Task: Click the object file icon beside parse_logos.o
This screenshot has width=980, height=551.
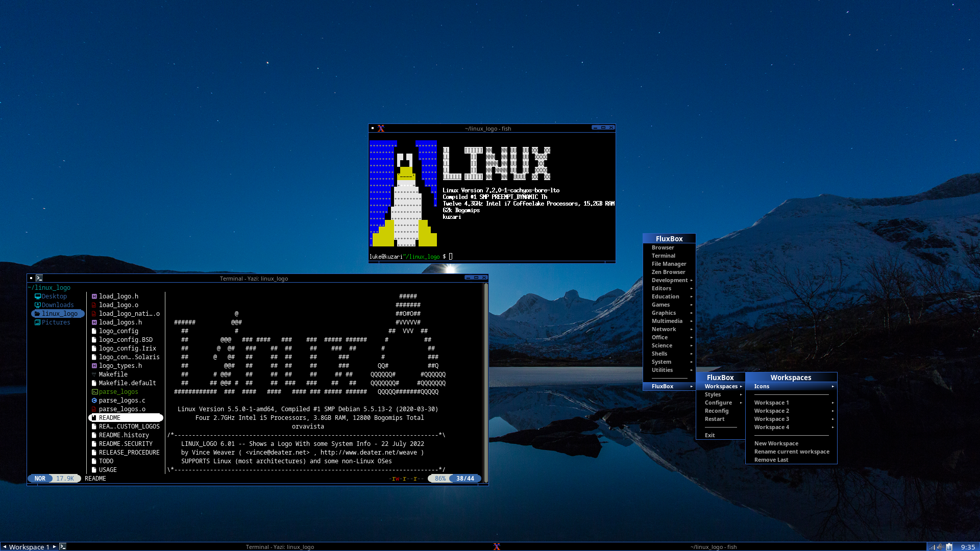Action: tap(94, 409)
